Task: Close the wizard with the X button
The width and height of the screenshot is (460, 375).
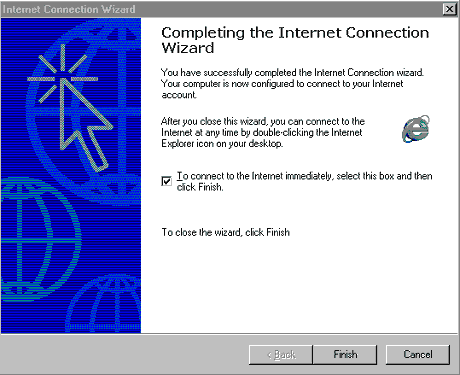Action: (x=450, y=9)
